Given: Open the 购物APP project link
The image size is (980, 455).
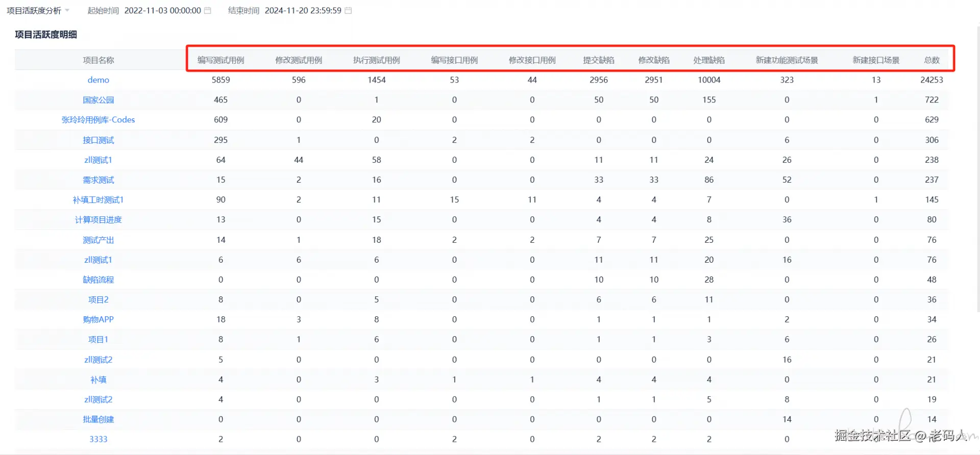Looking at the screenshot, I should point(98,319).
